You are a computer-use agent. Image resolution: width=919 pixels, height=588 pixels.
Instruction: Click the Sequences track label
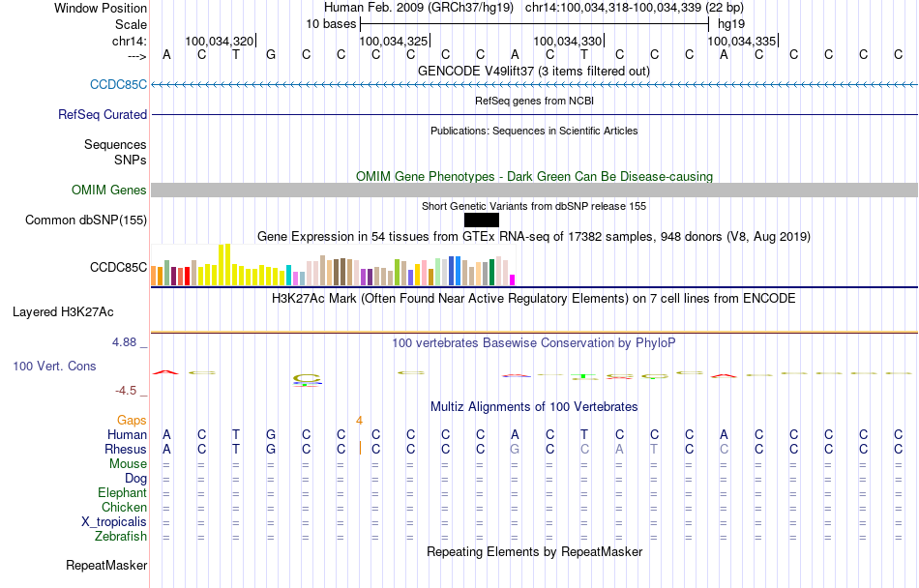point(115,145)
